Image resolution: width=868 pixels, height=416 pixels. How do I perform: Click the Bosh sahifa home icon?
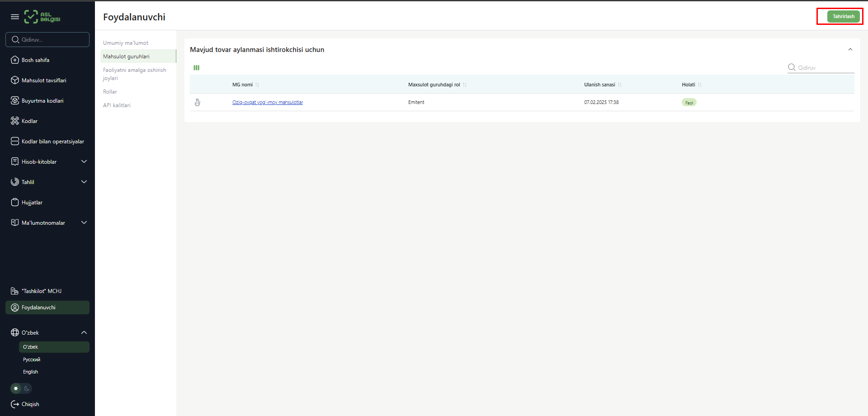pos(15,60)
